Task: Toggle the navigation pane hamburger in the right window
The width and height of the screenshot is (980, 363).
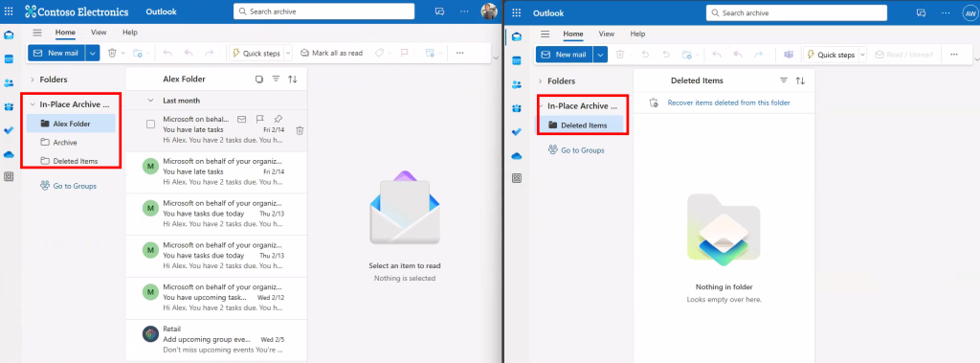Action: 545,34
